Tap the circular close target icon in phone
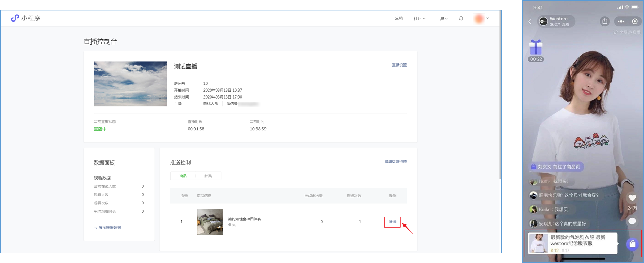This screenshot has height=263, width=644. [635, 22]
